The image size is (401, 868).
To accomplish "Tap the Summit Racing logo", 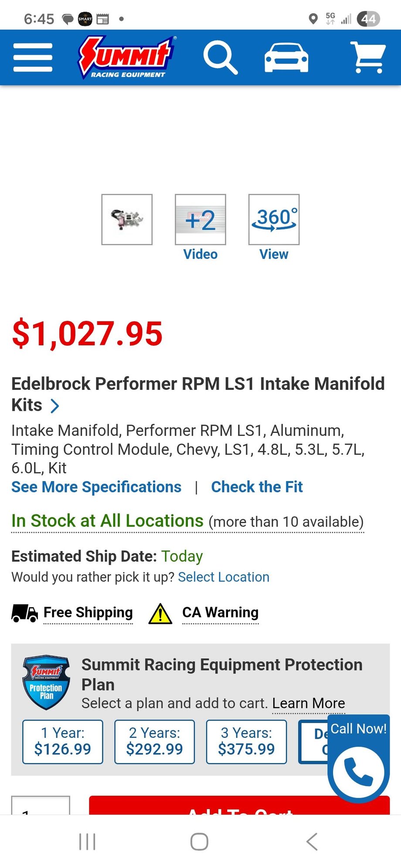I will click(x=127, y=57).
